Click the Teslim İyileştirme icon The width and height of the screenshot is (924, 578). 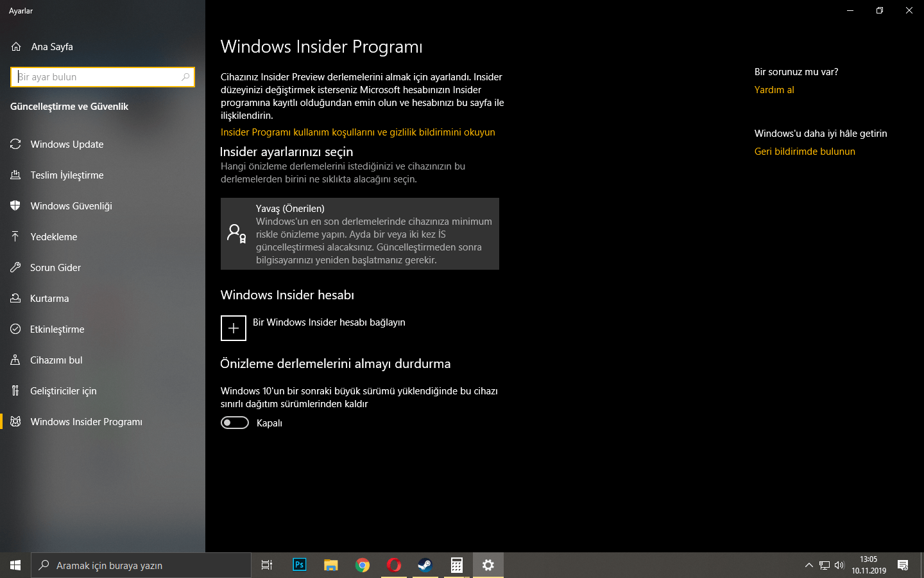15,175
